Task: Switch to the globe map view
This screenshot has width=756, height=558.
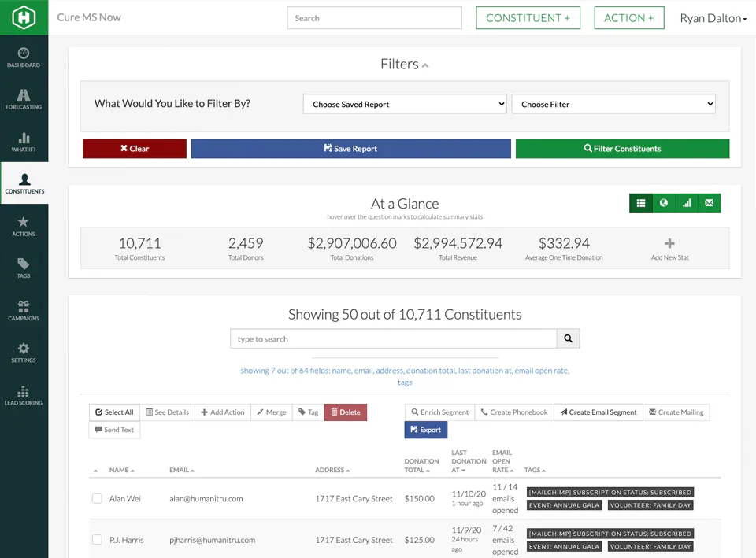Action: (x=663, y=203)
